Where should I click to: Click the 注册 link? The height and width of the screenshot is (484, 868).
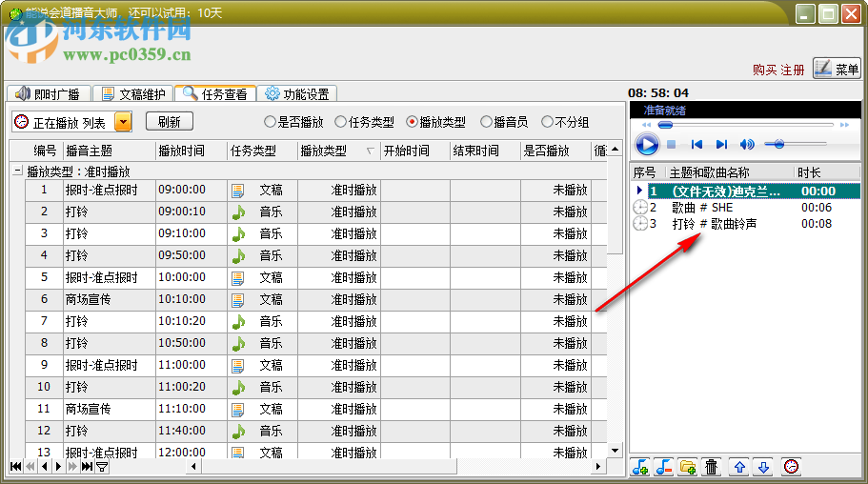click(792, 71)
